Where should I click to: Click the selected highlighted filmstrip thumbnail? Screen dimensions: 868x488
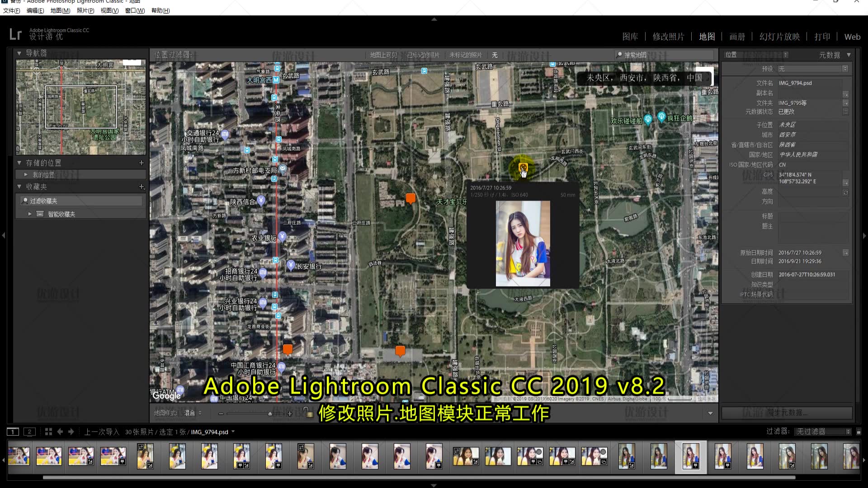(x=691, y=456)
